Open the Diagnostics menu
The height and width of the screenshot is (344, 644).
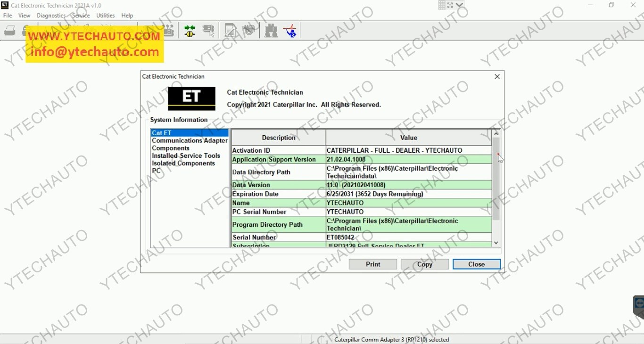pos(51,16)
